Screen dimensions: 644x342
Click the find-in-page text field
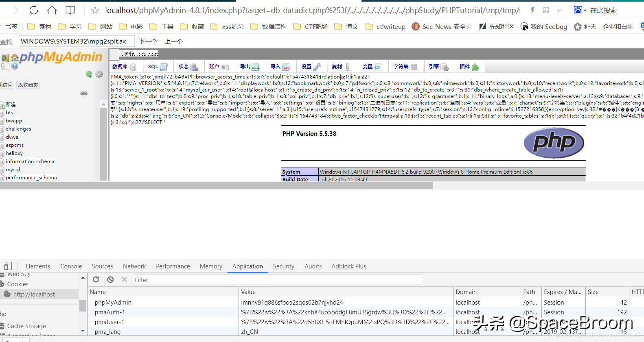tap(77, 41)
